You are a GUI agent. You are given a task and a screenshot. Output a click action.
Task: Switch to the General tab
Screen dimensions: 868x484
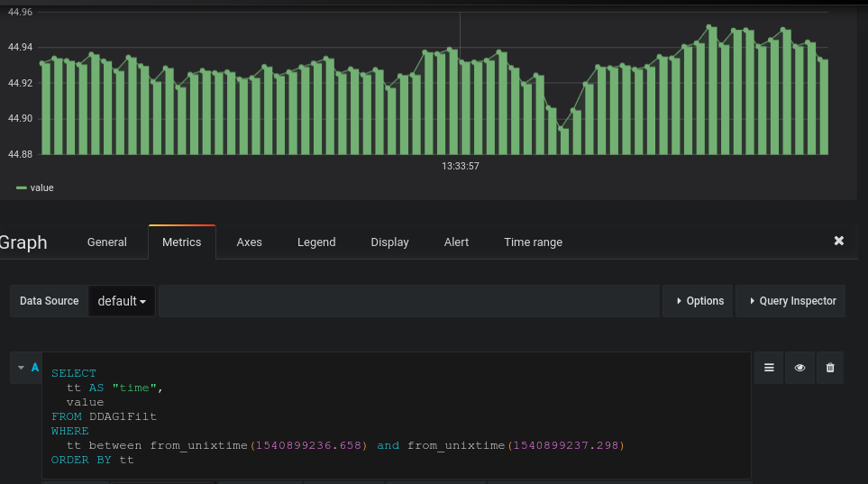(107, 242)
